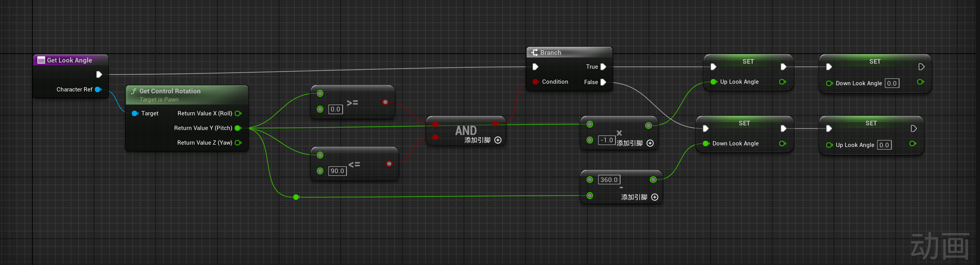This screenshot has width=980, height=265.
Task: Click top float input of >= node
Action: pos(320,93)
